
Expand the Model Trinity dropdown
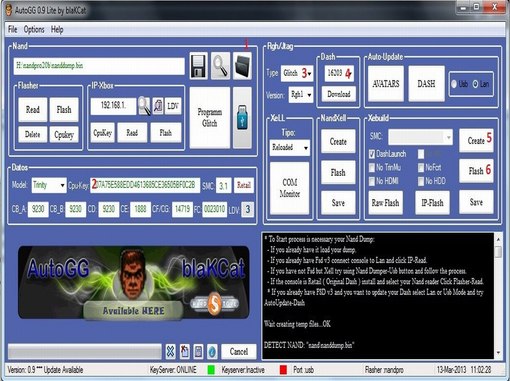[49, 185]
